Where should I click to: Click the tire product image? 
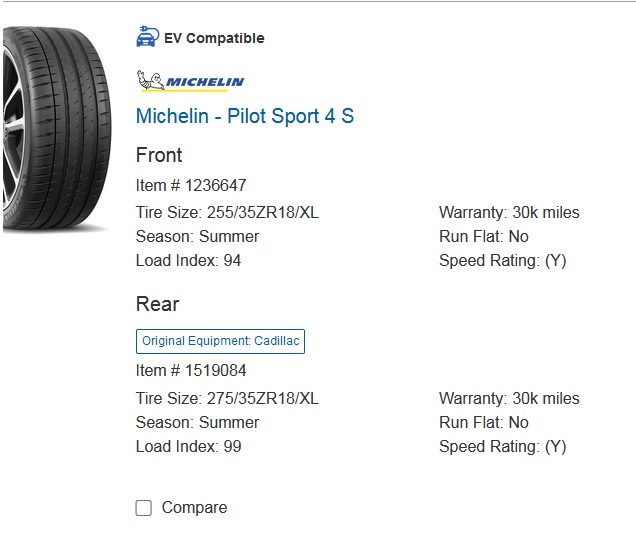click(x=55, y=128)
